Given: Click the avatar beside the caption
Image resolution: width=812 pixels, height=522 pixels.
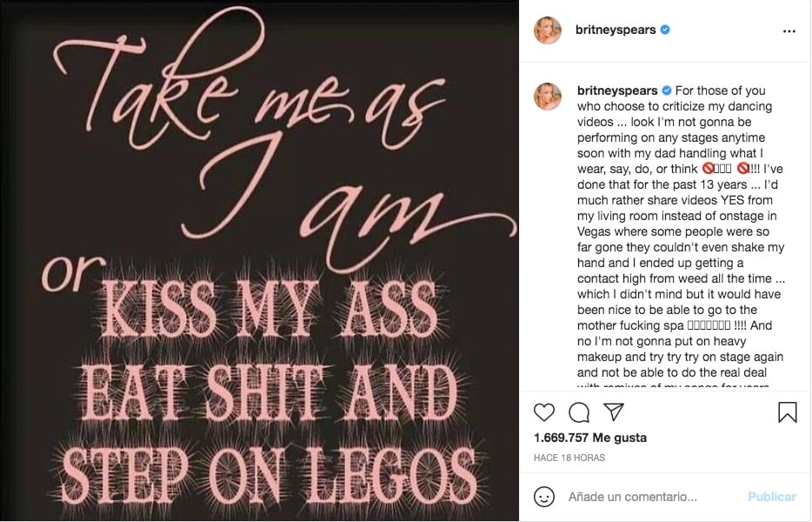Looking at the screenshot, I should coord(549,97).
